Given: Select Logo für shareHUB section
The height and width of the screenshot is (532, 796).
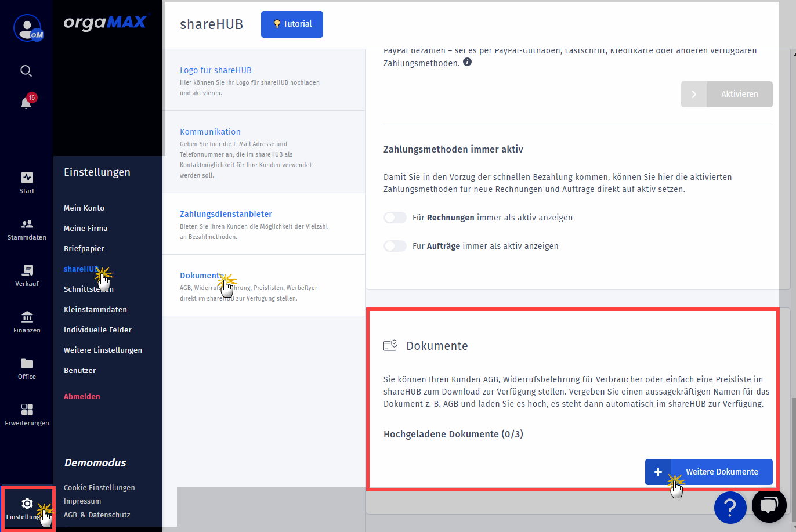Looking at the screenshot, I should [x=264, y=80].
